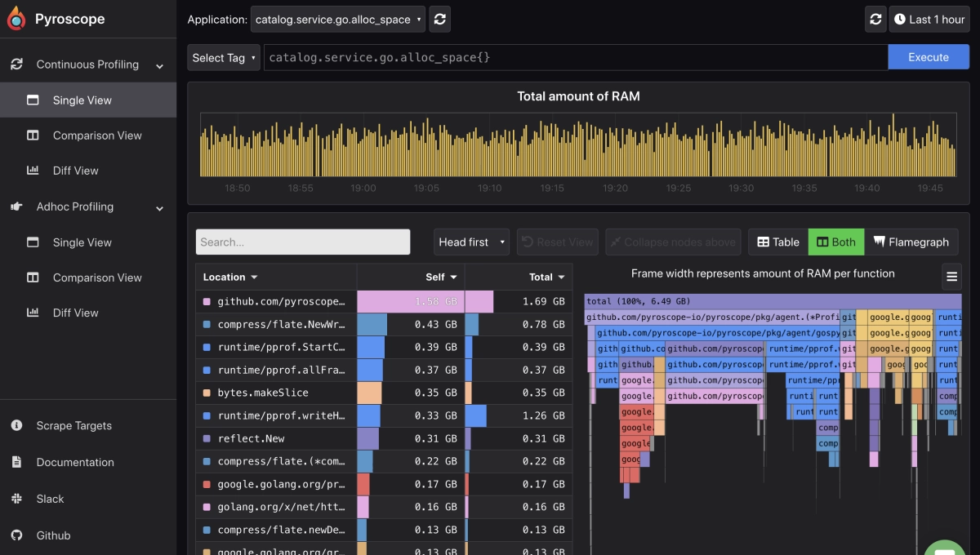This screenshot has height=555, width=980.
Task: Click refresh icon beside Application dropdown
Action: 439,19
